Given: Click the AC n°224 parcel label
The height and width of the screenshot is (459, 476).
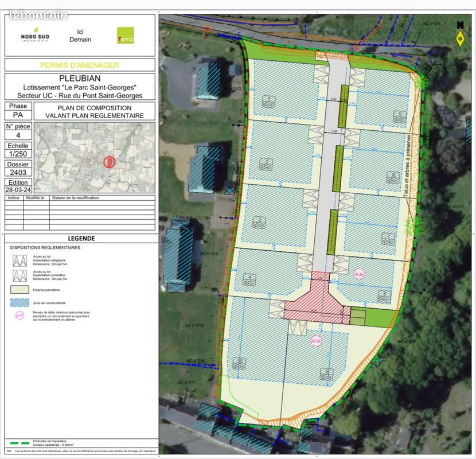Looking at the screenshot, I should click(x=406, y=342).
